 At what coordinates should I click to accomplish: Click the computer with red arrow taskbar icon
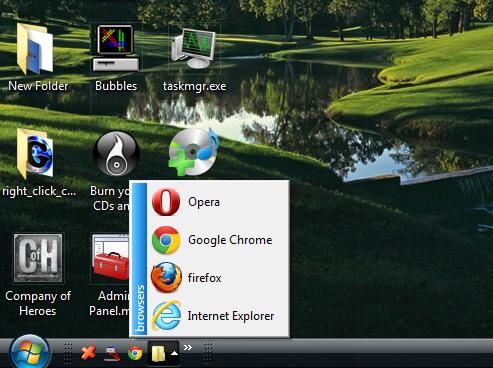pos(112,354)
